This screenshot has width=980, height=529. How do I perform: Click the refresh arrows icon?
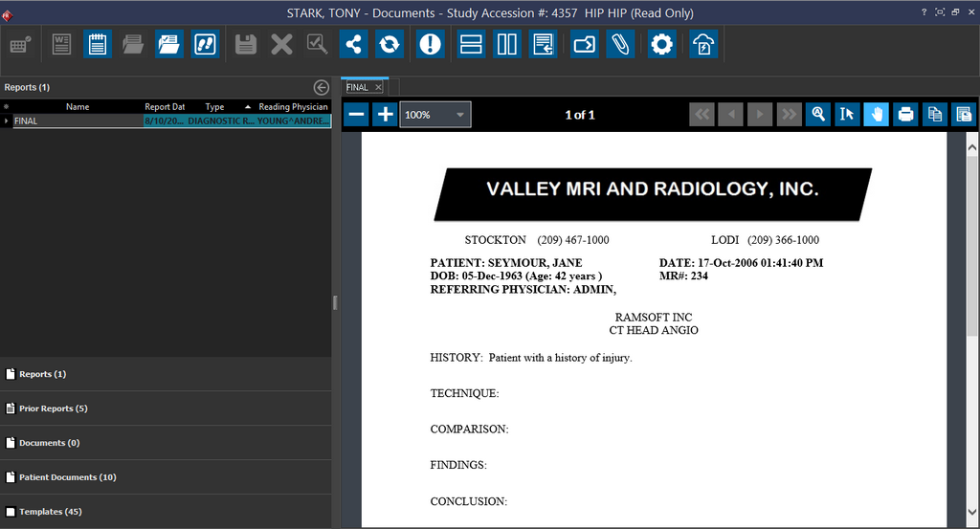[x=389, y=44]
